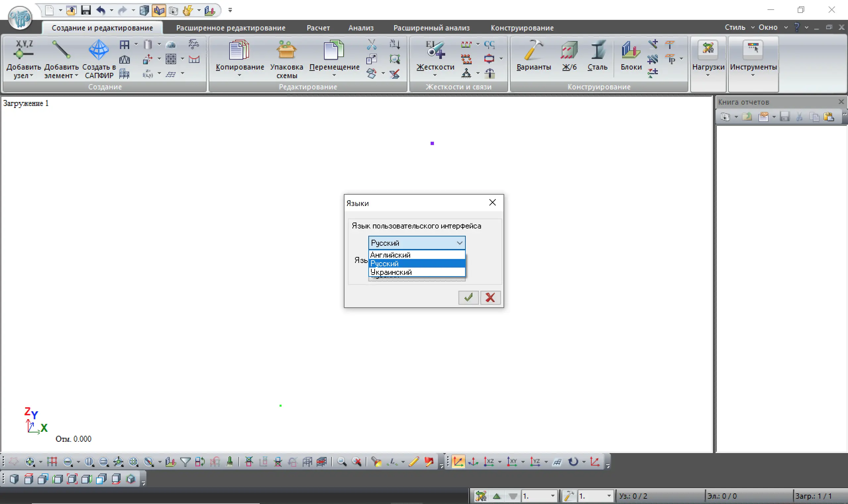
Task: Click the Упаковка схемы box icon
Action: coord(287,51)
